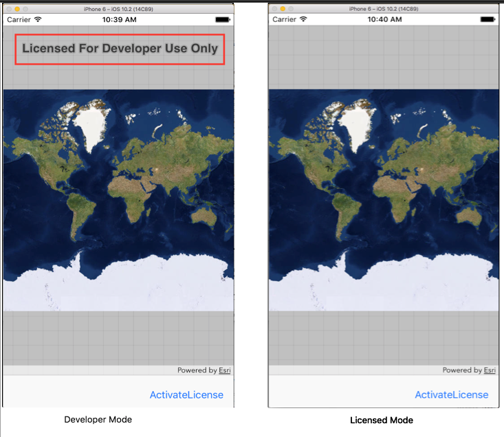
Task: Click the Licensed For Developer Use Only watermark text
Action: pyautogui.click(x=120, y=49)
